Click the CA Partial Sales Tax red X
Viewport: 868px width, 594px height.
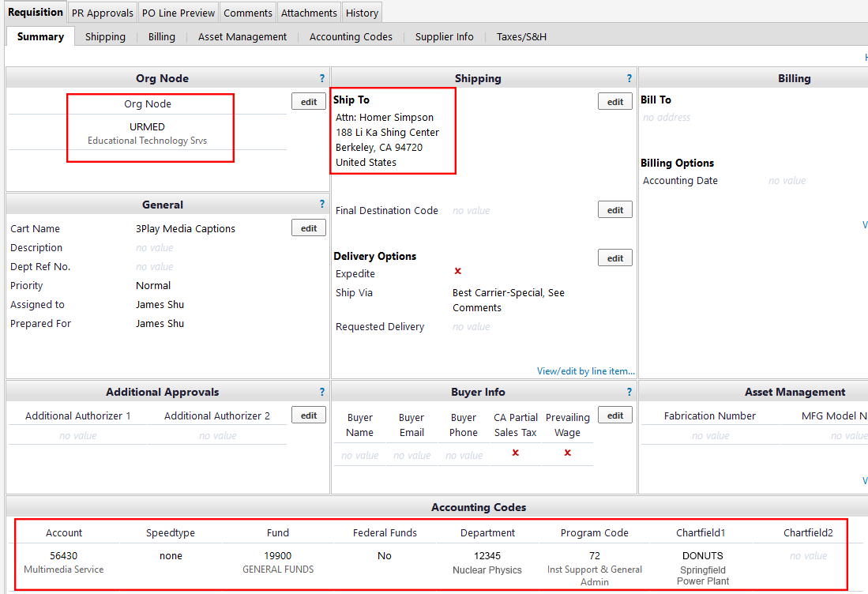tap(516, 453)
